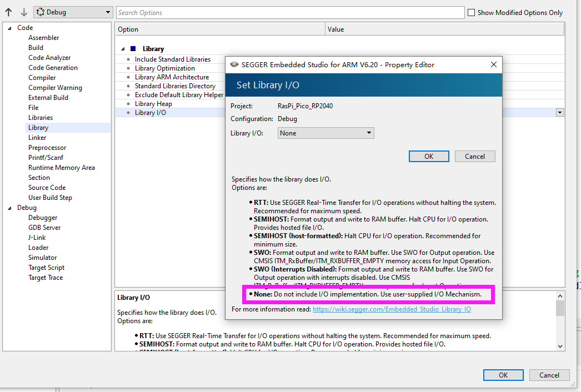Click Cancel in Set Library I/O dialog
581x392 pixels.
(x=475, y=157)
